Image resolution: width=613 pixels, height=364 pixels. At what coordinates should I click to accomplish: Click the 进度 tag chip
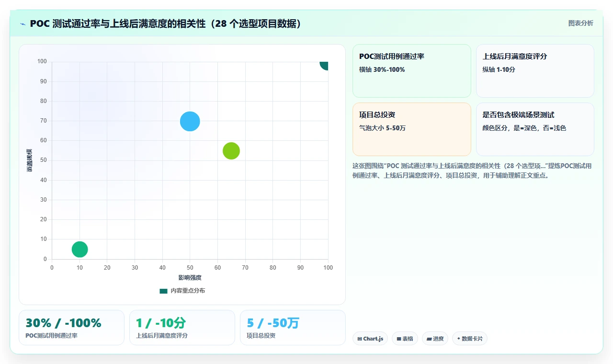tap(435, 339)
